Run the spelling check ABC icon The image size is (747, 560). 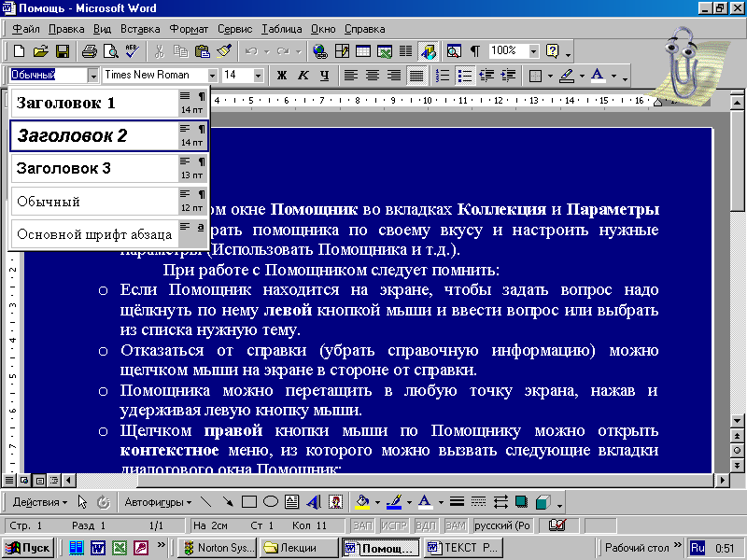point(132,51)
